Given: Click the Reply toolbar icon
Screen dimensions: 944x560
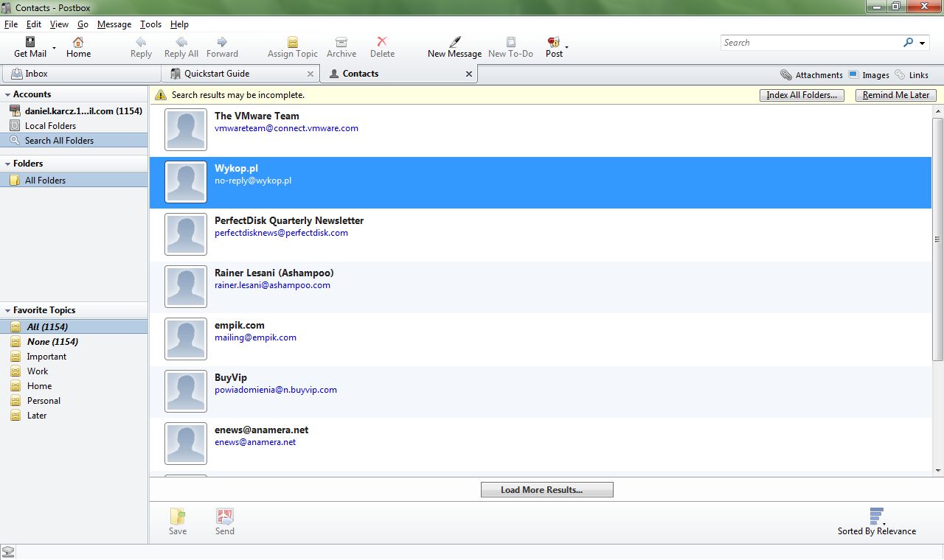Looking at the screenshot, I should [x=141, y=42].
